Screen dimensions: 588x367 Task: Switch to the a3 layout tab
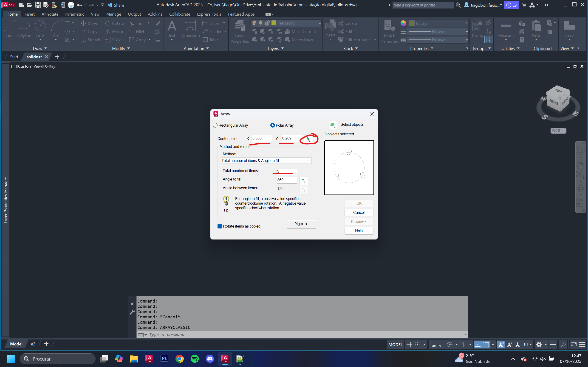click(33, 344)
